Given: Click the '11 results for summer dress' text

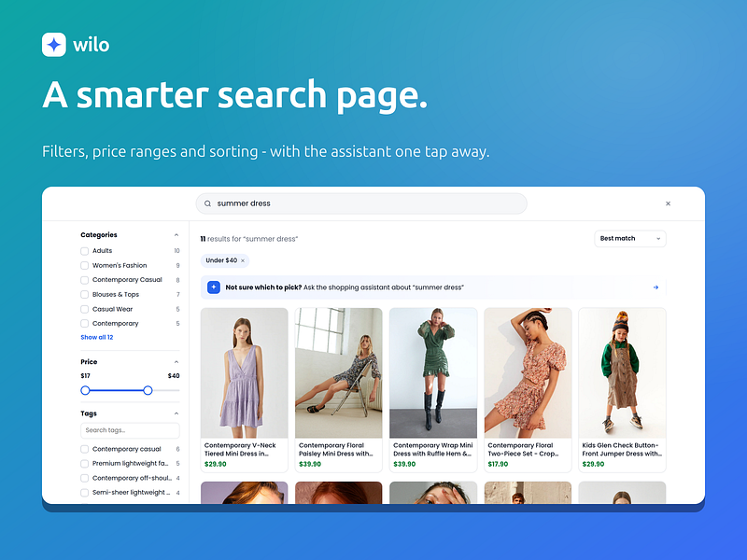Looking at the screenshot, I should point(248,239).
